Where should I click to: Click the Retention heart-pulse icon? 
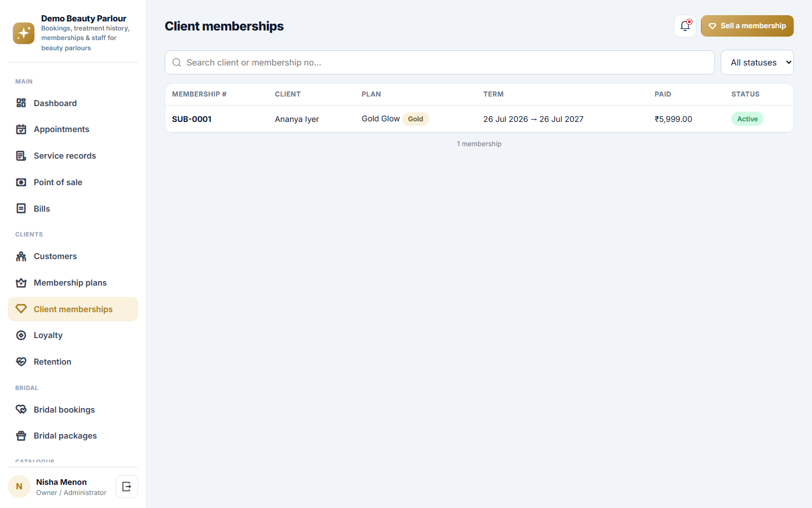[21, 362]
